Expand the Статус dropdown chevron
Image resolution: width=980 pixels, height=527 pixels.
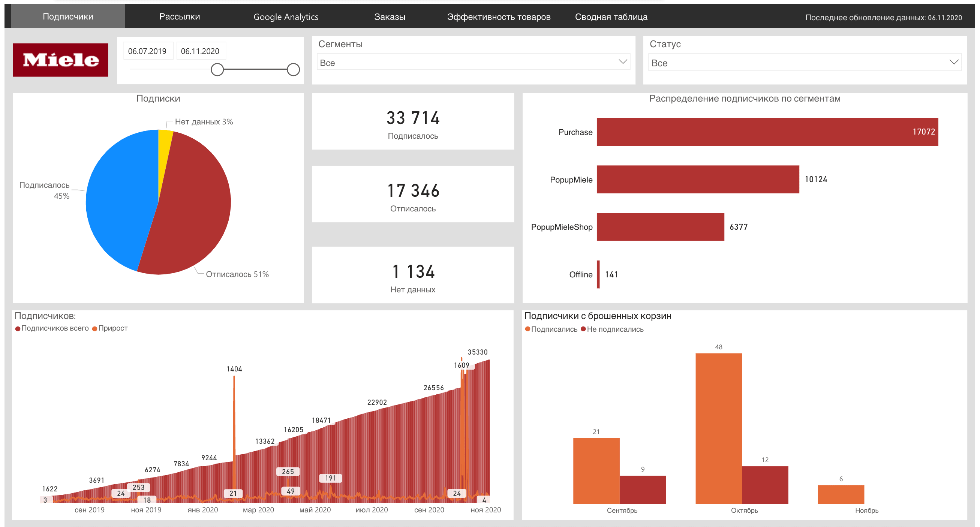tap(954, 62)
